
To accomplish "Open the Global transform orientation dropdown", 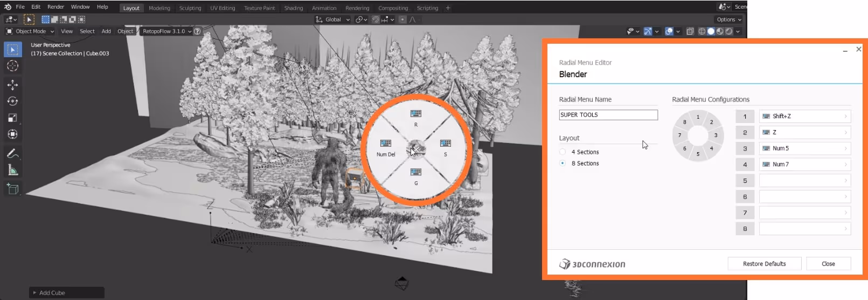I will tap(333, 19).
